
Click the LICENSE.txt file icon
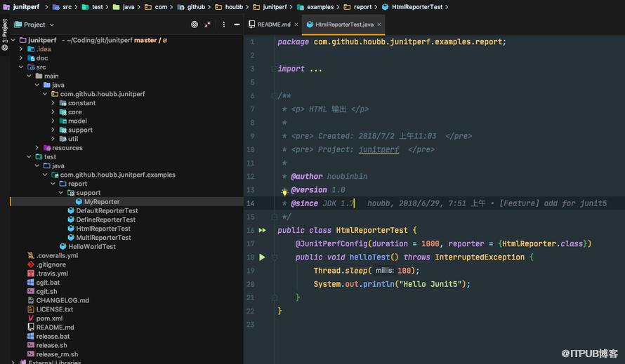31,309
